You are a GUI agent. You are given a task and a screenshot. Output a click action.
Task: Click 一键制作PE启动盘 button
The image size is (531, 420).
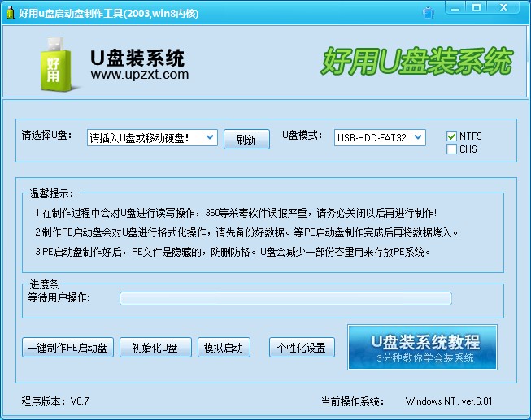tap(67, 348)
